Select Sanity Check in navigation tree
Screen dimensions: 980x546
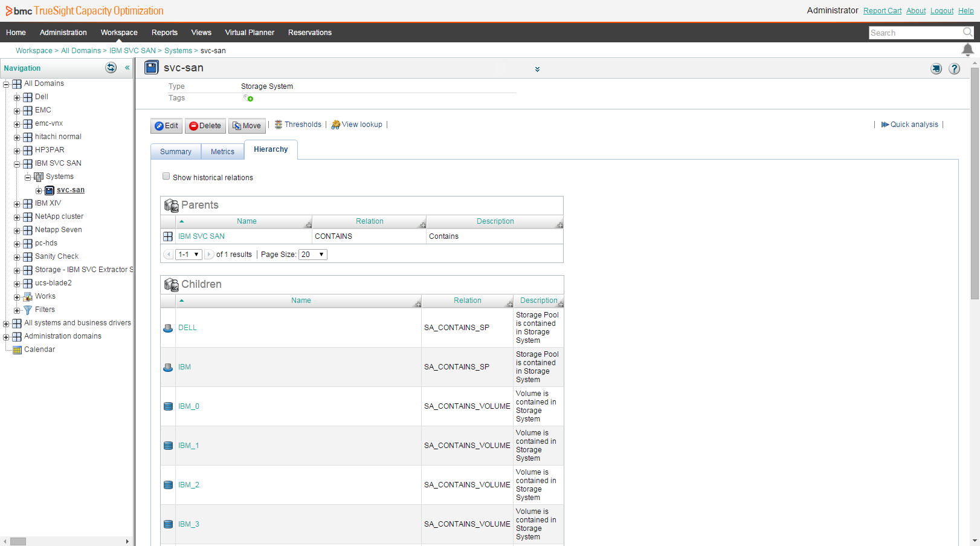[57, 256]
